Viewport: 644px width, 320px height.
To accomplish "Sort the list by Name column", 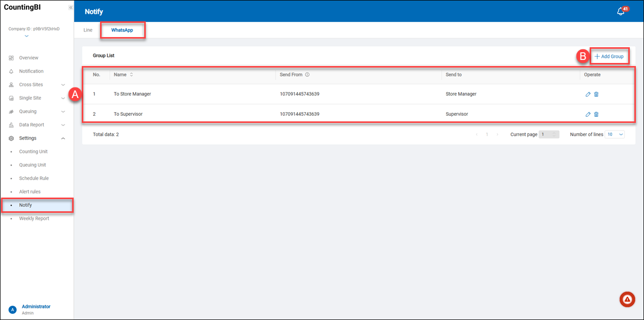I will (132, 75).
